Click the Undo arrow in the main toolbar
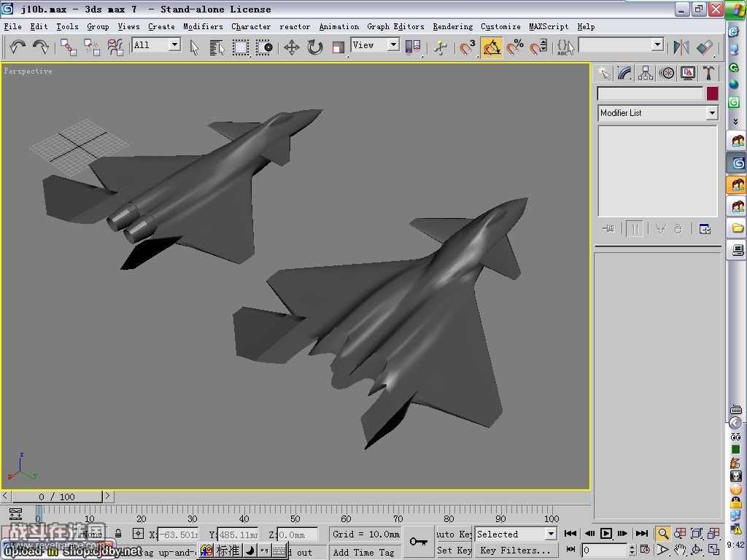 tap(18, 47)
